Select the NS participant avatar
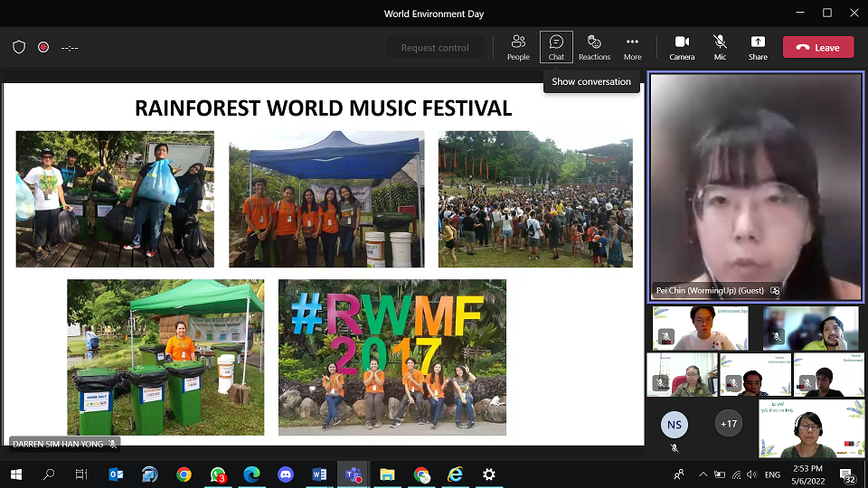Screen dimensions: 868x488 point(675,425)
